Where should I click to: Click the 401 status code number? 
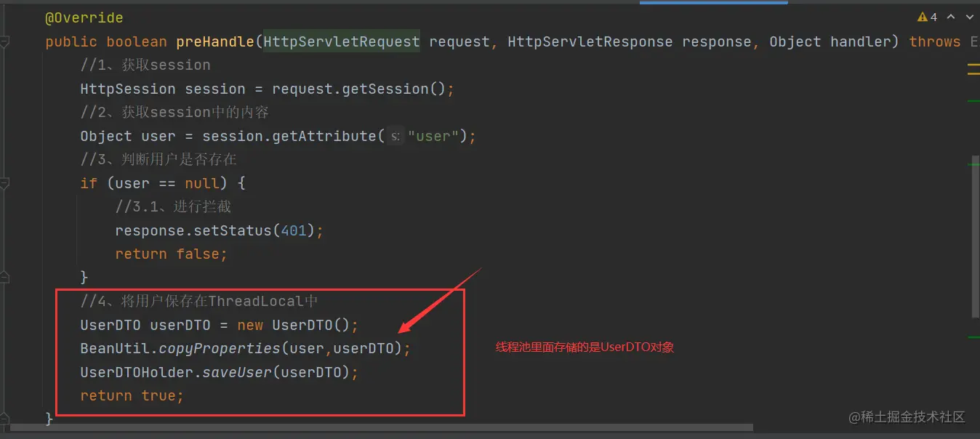click(293, 230)
